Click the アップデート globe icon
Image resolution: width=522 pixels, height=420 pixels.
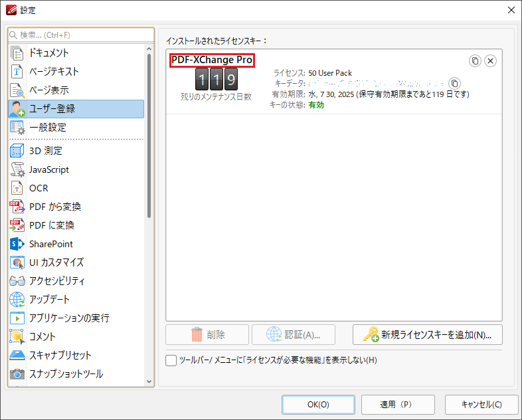(x=17, y=300)
